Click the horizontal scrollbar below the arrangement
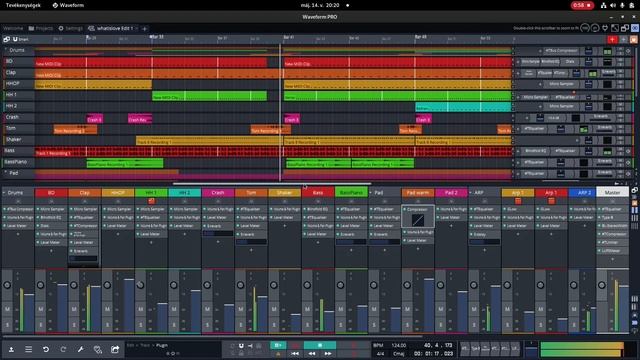Viewport: 640px width, 360px height. (x=272, y=184)
